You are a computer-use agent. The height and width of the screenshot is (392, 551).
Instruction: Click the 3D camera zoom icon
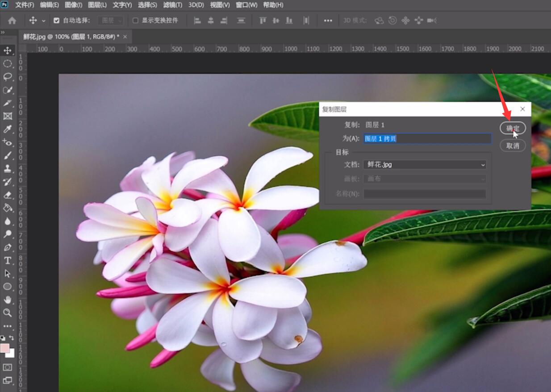tap(431, 21)
